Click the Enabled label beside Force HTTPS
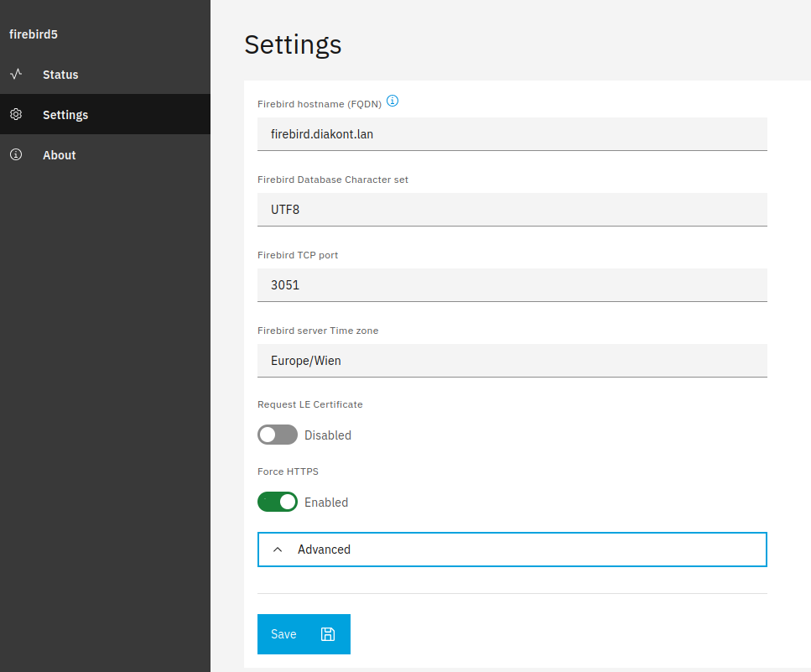The width and height of the screenshot is (811, 672). [x=326, y=503]
